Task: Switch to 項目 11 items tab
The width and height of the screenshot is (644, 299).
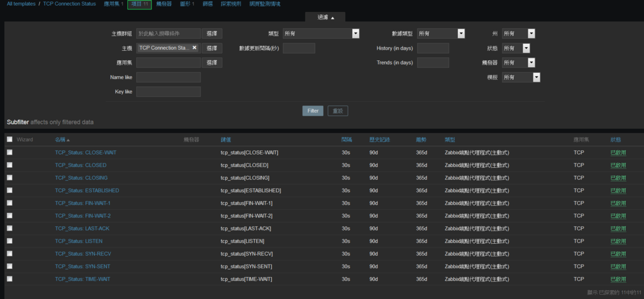Action: click(x=139, y=4)
